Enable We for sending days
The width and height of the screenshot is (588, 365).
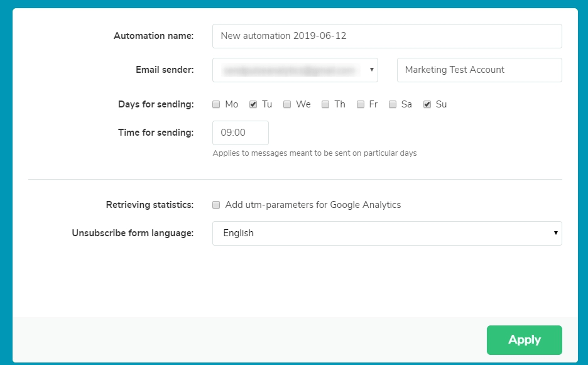coord(287,105)
